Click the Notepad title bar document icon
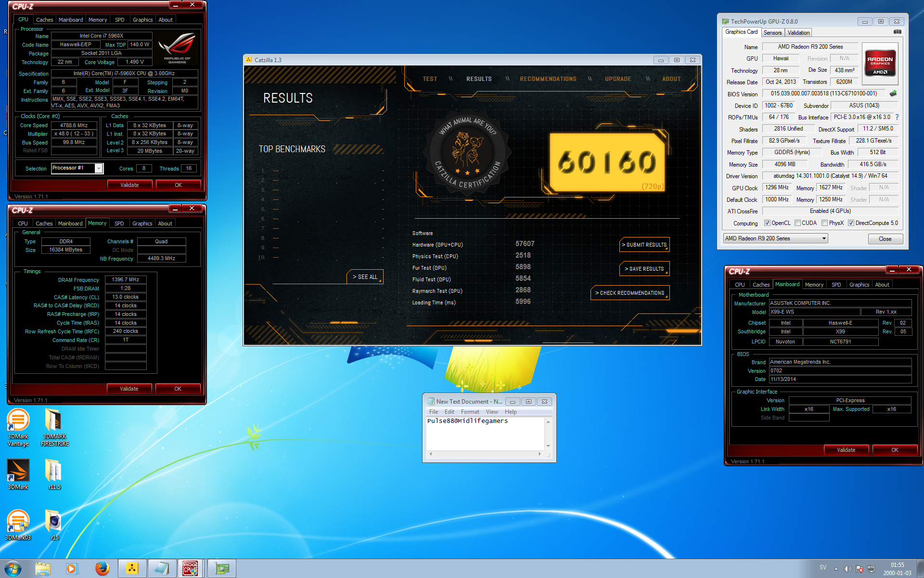Image resolution: width=924 pixels, height=578 pixels. (430, 401)
